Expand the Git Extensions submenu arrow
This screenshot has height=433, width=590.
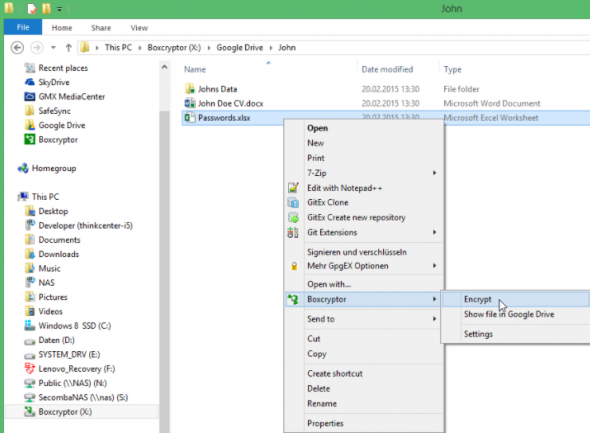click(435, 232)
